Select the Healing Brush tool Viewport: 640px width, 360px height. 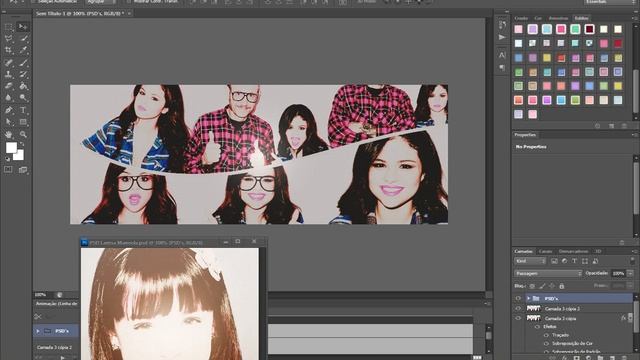coord(8,62)
